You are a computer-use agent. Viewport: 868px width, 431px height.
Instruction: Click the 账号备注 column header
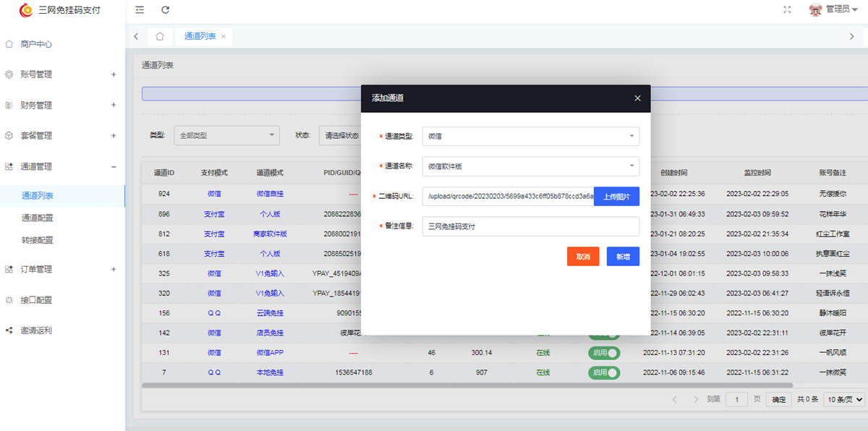pyautogui.click(x=833, y=173)
